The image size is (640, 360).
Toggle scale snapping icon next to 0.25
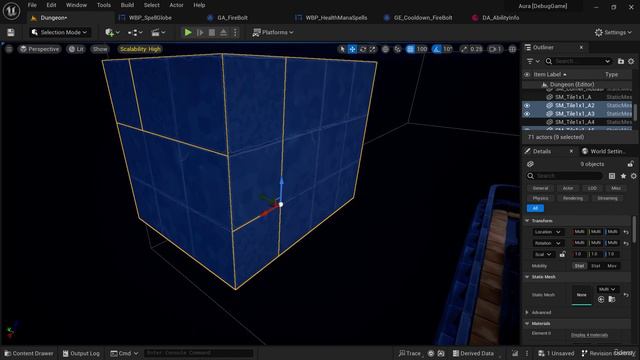point(464,49)
